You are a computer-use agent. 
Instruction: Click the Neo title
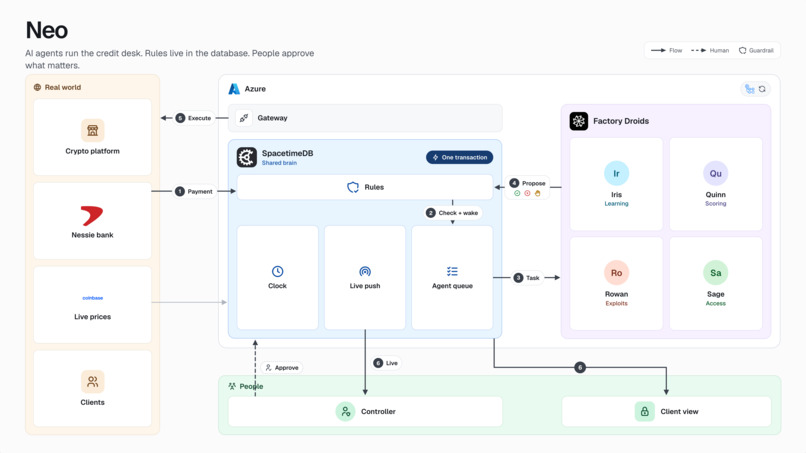point(47,30)
